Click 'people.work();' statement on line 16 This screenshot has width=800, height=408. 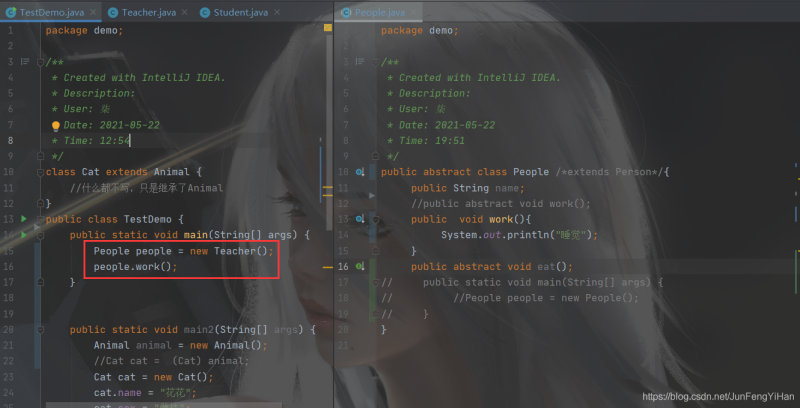pos(135,267)
